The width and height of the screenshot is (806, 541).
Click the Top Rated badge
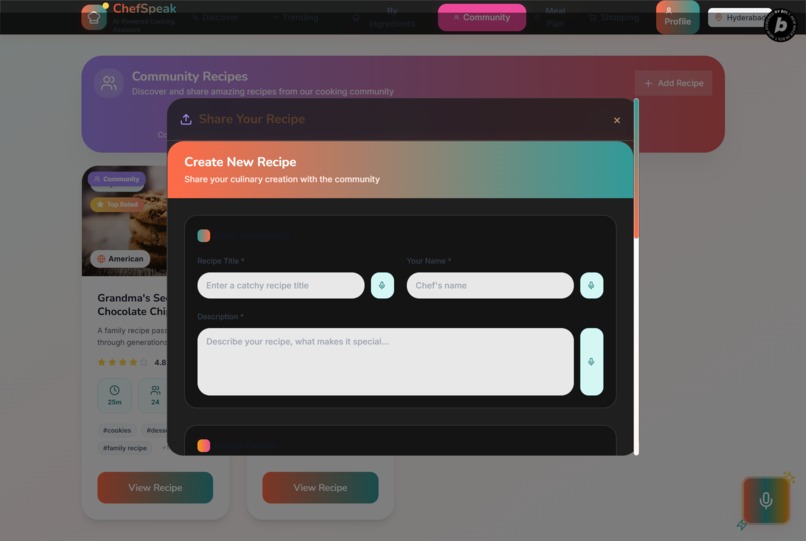click(x=118, y=204)
